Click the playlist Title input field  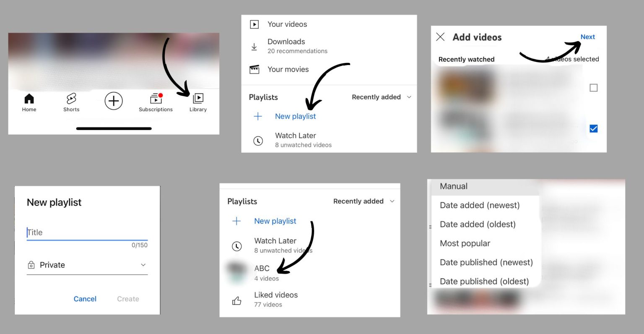tap(87, 232)
